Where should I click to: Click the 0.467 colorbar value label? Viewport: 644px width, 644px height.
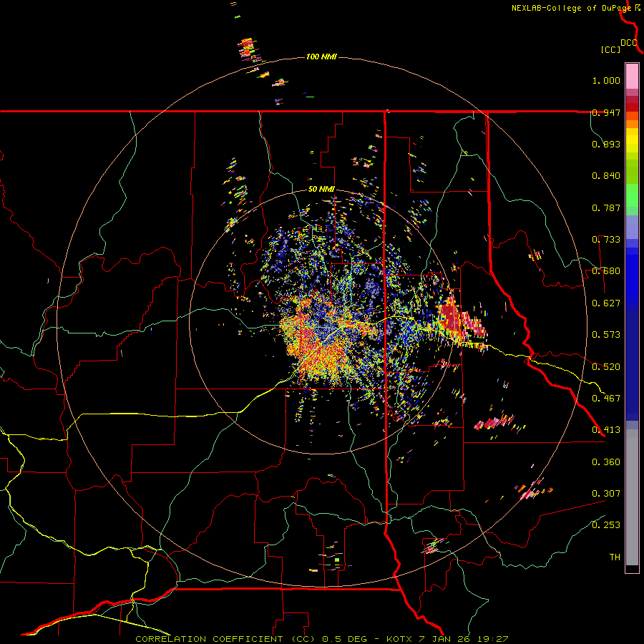(606, 399)
